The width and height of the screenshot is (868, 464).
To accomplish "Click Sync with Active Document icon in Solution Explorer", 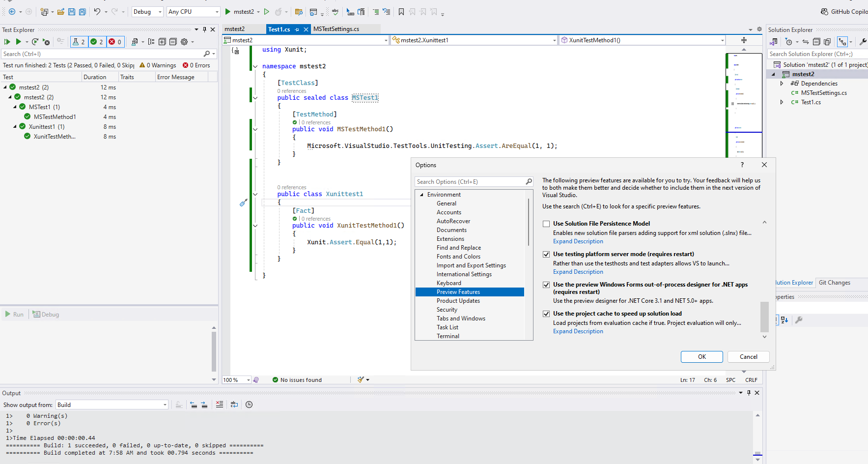I will point(806,42).
